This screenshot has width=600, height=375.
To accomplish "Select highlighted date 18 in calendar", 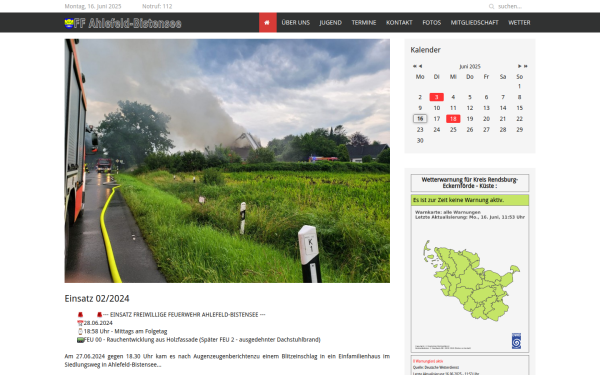I will tap(453, 119).
